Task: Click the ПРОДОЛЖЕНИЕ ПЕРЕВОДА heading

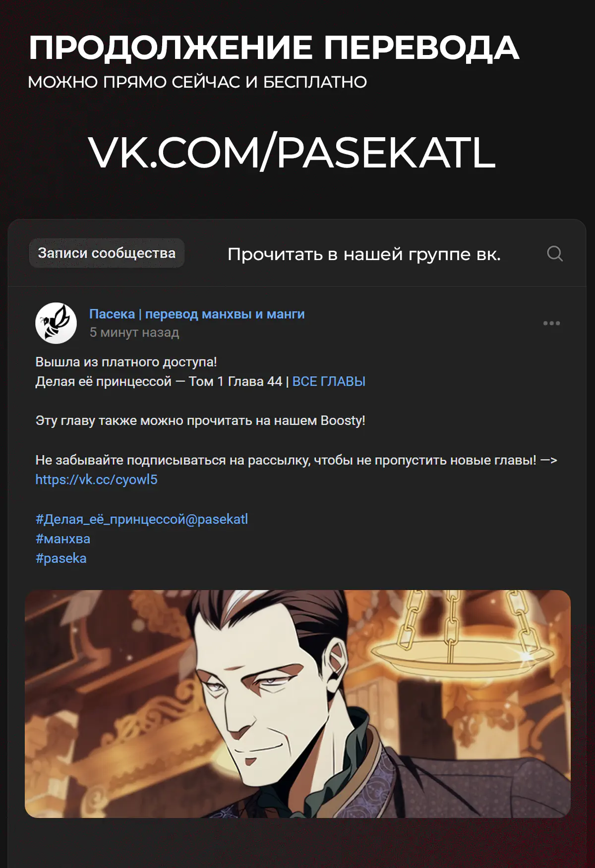Action: pos(274,48)
